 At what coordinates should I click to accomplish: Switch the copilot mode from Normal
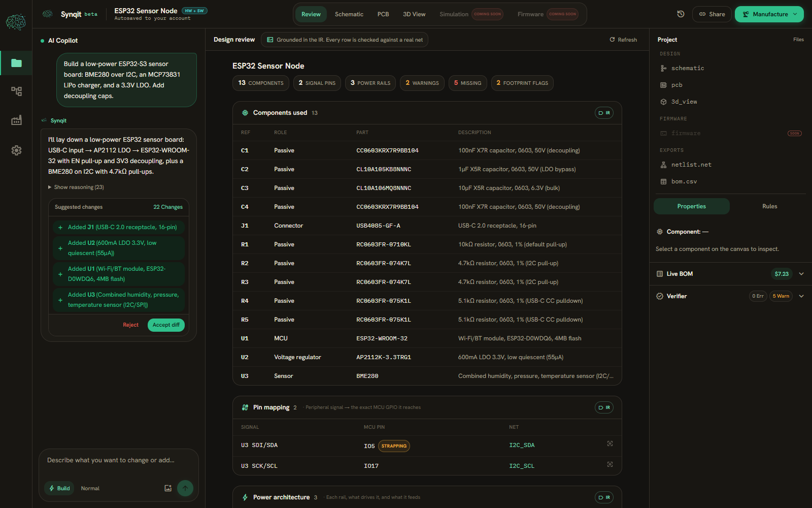(90, 488)
